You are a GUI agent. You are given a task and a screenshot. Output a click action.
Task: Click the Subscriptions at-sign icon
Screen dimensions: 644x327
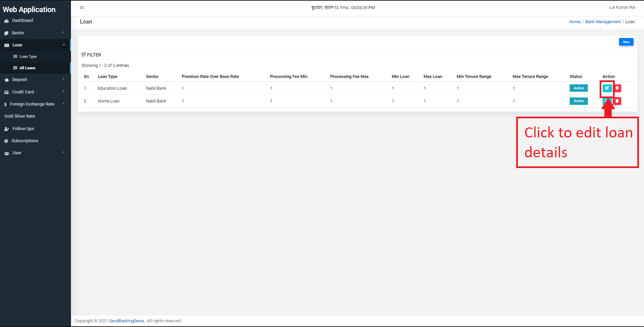pos(6,141)
